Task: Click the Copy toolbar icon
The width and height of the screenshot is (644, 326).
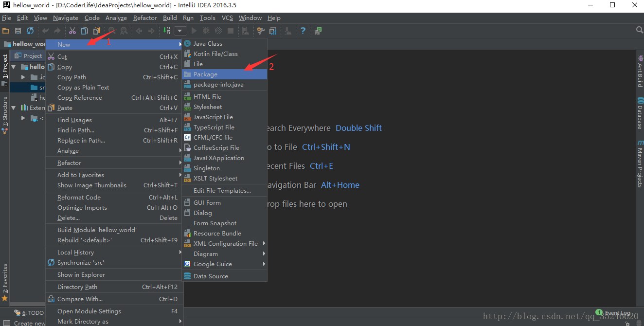Action: [85, 31]
